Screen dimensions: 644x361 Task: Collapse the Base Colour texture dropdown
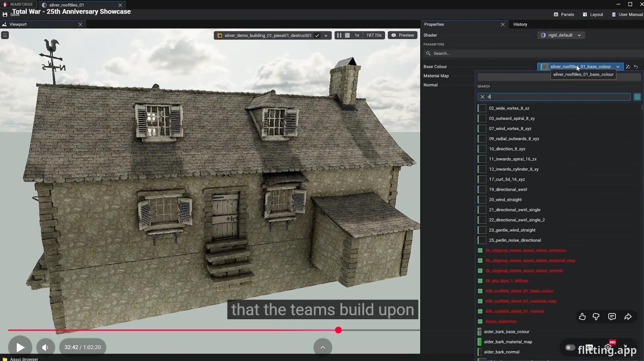(x=618, y=67)
